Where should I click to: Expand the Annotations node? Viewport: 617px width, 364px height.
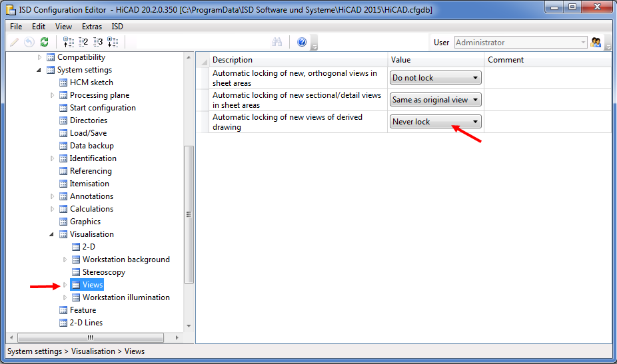coord(52,196)
